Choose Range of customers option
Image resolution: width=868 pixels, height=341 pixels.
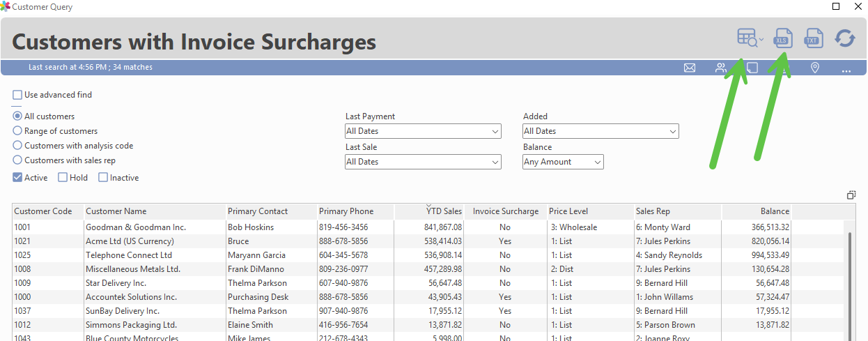click(x=17, y=131)
